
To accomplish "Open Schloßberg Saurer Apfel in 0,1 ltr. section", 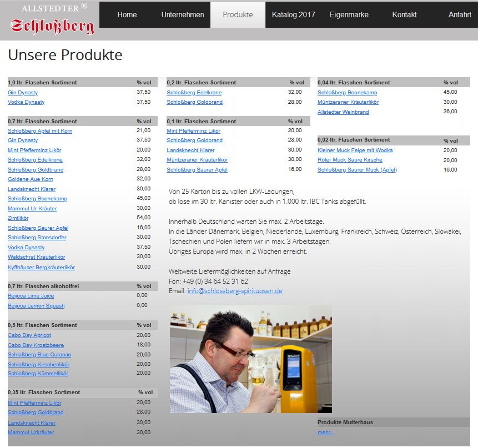I will click(x=197, y=170).
